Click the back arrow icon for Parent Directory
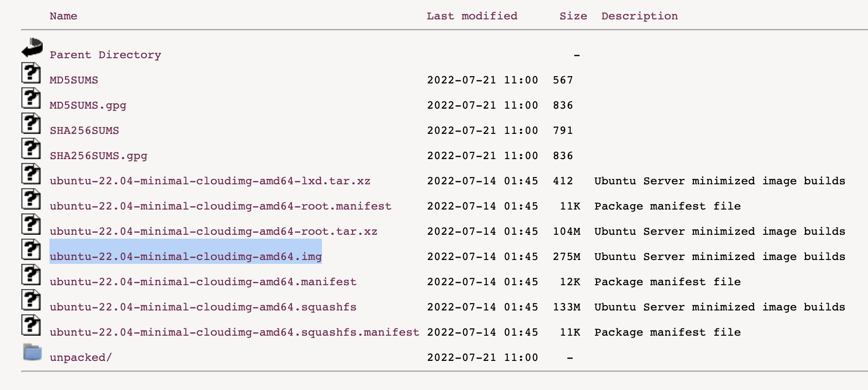Viewport: 868px width, 390px height. pos(32,48)
